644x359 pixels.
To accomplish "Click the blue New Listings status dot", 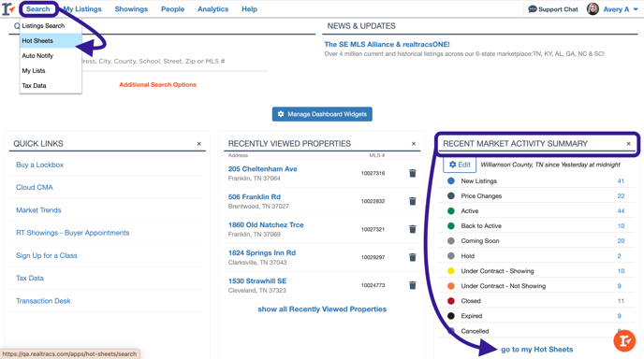I will pyautogui.click(x=451, y=181).
